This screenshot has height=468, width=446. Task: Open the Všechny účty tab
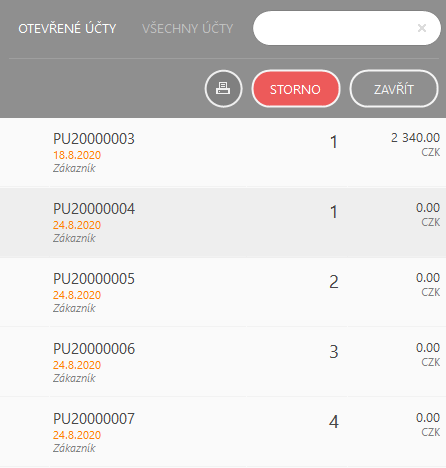click(x=188, y=28)
